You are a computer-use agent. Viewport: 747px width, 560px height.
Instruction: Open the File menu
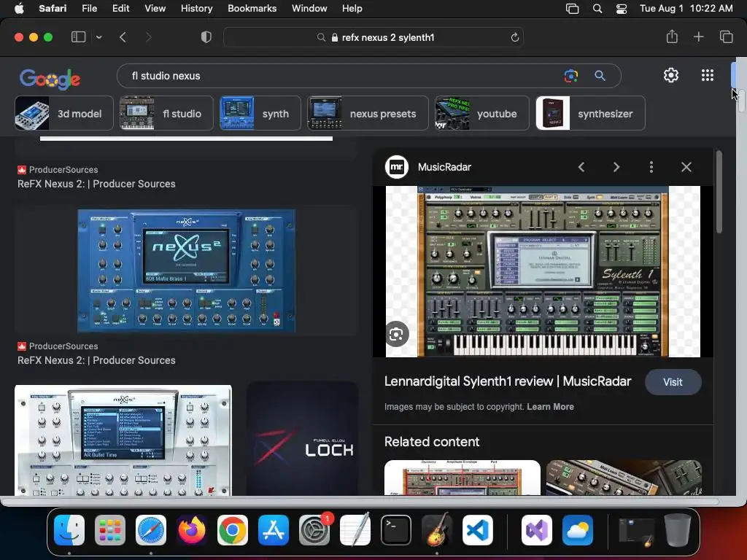coord(89,8)
